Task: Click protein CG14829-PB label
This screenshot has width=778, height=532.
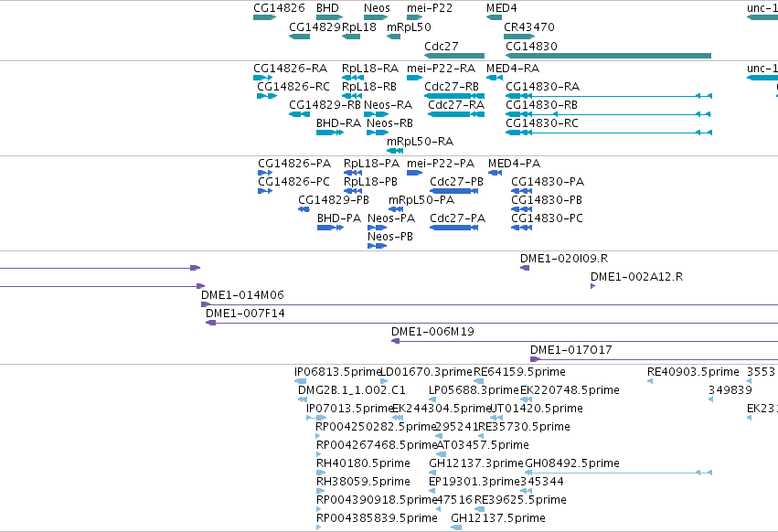Action: click(x=334, y=200)
